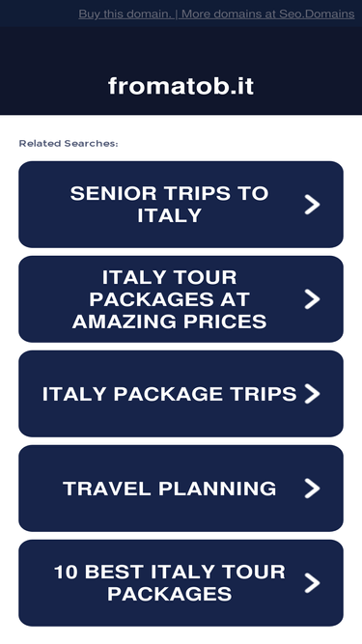
Task: Click the fromatob.it domain title
Action: click(181, 86)
